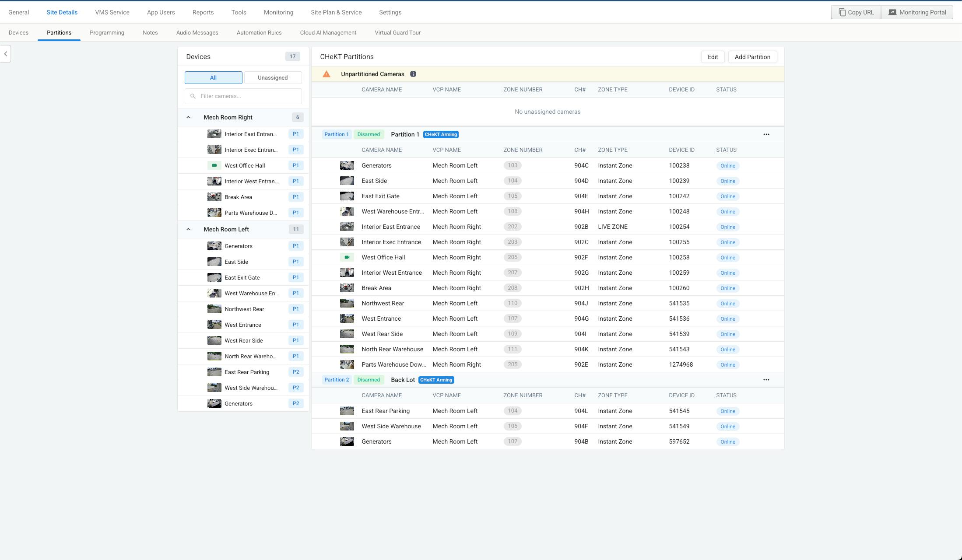Click P2 badge on Generators device

(x=296, y=403)
